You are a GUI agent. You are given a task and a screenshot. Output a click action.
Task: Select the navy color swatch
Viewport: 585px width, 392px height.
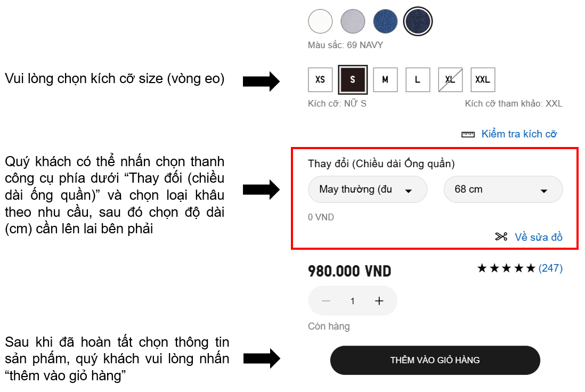pos(418,22)
